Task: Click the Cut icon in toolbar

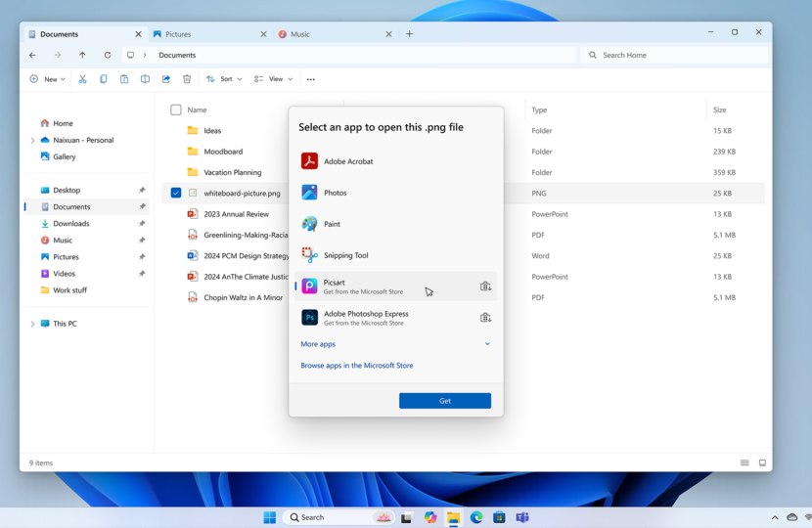Action: tap(82, 79)
